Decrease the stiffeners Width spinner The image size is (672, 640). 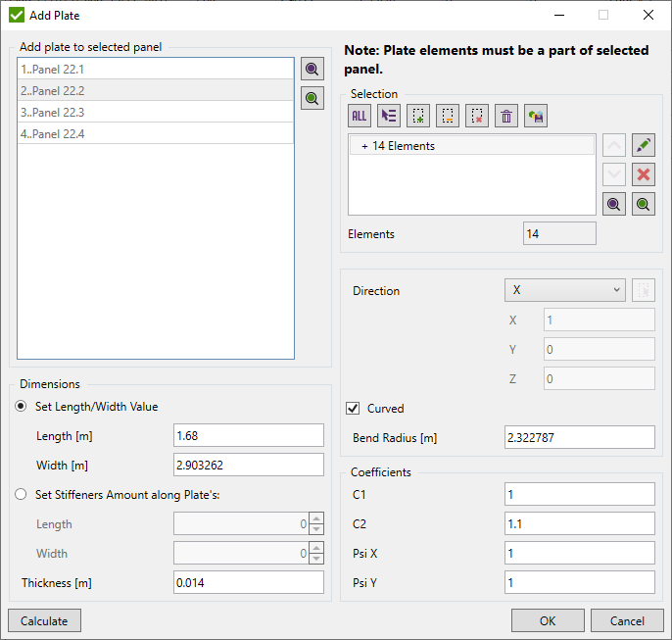[316, 558]
